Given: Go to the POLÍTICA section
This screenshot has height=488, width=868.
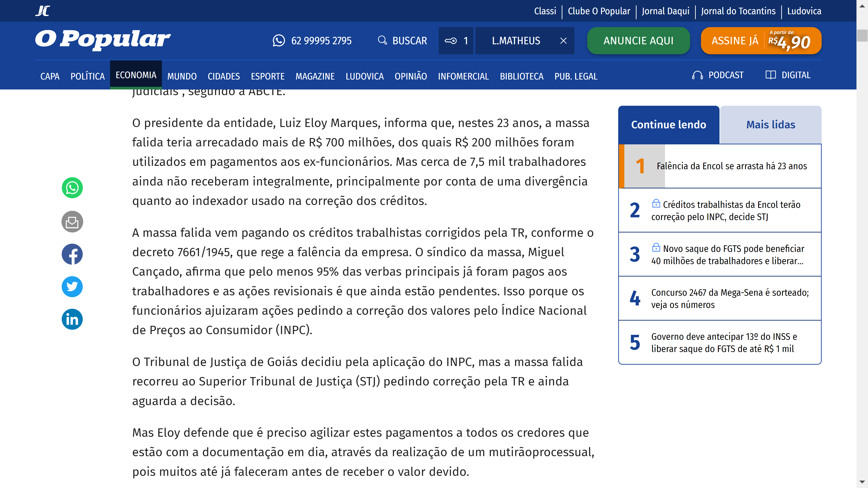Looking at the screenshot, I should 88,76.
